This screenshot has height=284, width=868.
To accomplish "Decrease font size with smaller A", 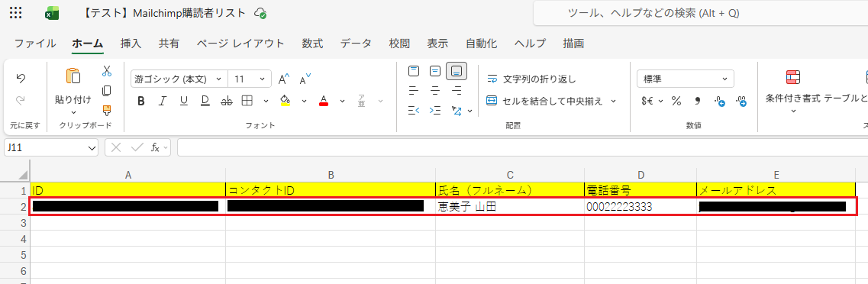I will point(305,79).
